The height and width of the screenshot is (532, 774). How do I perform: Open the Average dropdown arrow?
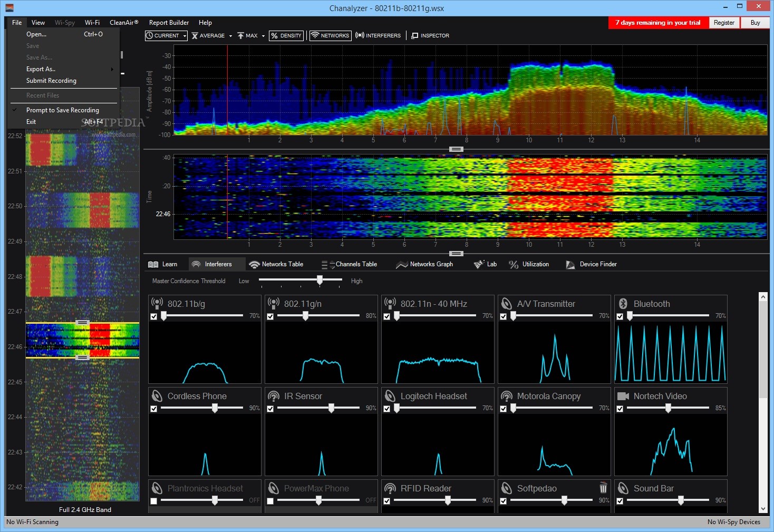coord(230,36)
